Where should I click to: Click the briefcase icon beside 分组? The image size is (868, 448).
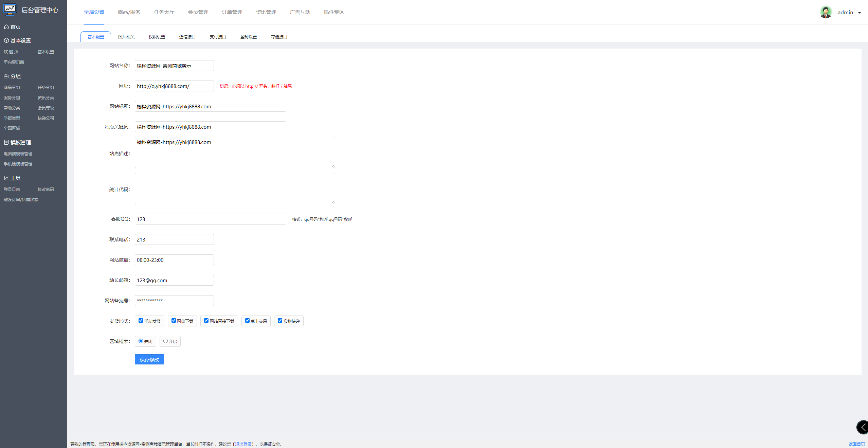click(6, 76)
